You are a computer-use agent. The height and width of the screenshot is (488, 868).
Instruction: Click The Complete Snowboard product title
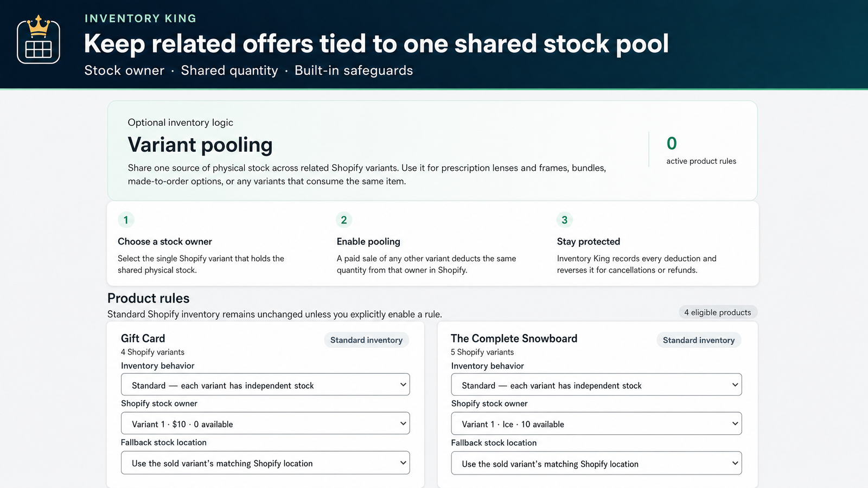pyautogui.click(x=514, y=338)
